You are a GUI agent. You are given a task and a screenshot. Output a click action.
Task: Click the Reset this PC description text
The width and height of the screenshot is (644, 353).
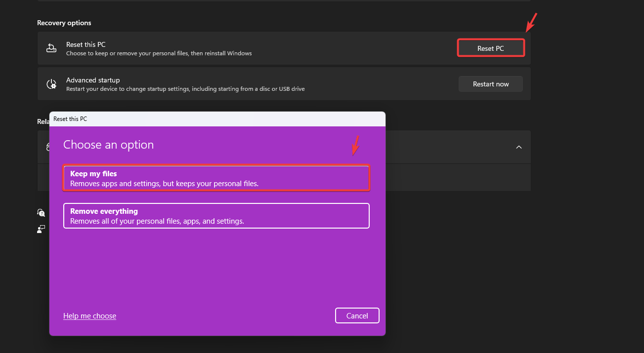[159, 53]
